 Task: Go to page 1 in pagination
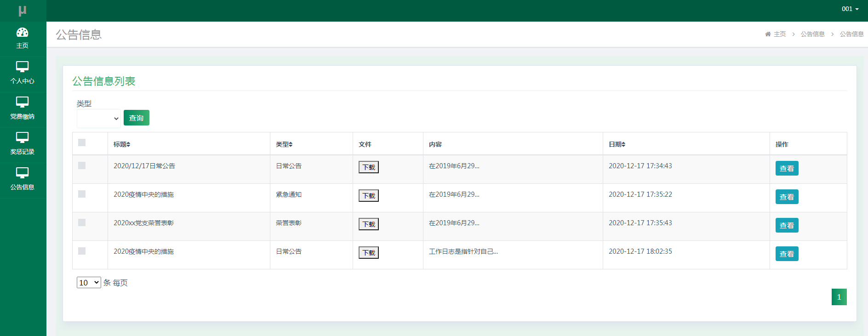(839, 297)
